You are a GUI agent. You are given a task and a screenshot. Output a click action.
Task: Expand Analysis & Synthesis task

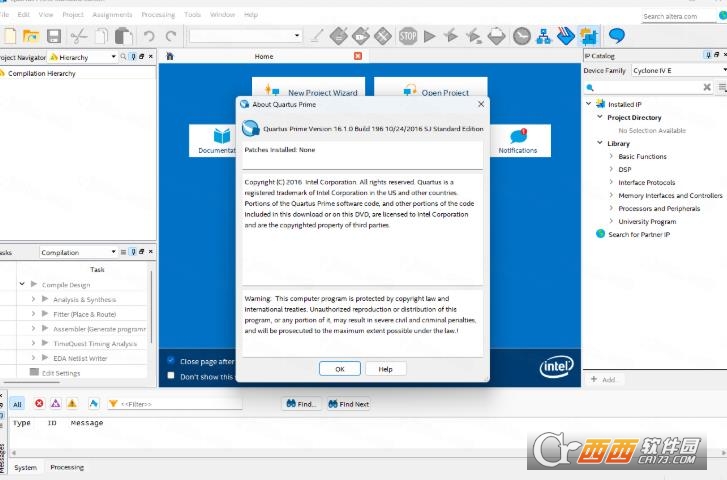[33, 299]
